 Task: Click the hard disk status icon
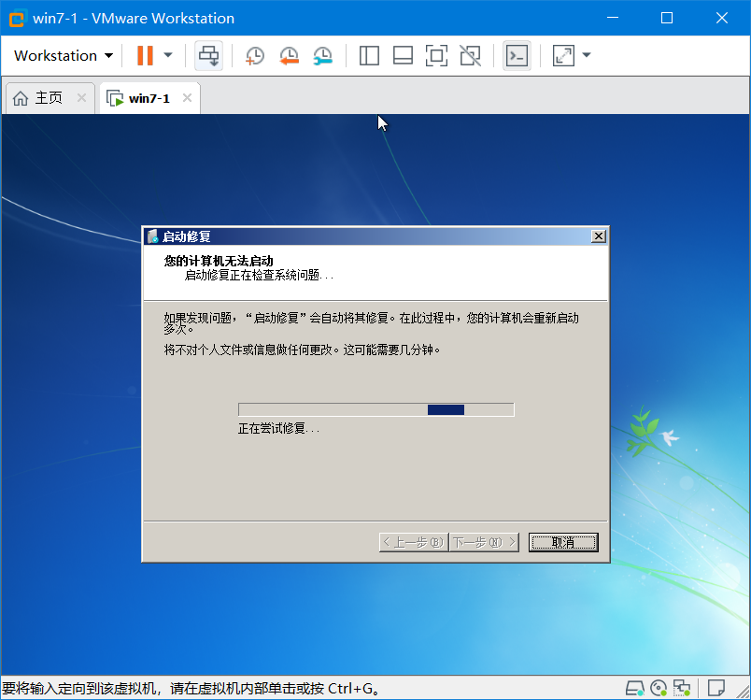coord(635,689)
